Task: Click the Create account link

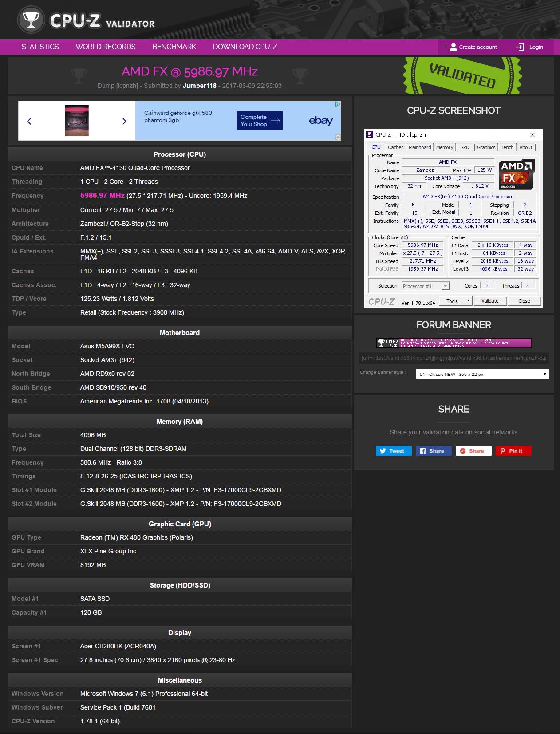Action: (x=478, y=47)
